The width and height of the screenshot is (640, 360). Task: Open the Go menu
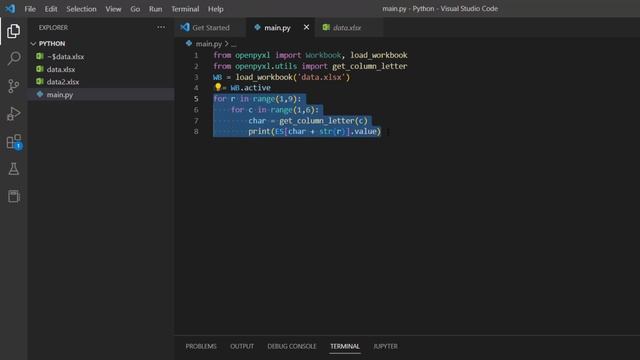click(x=135, y=9)
